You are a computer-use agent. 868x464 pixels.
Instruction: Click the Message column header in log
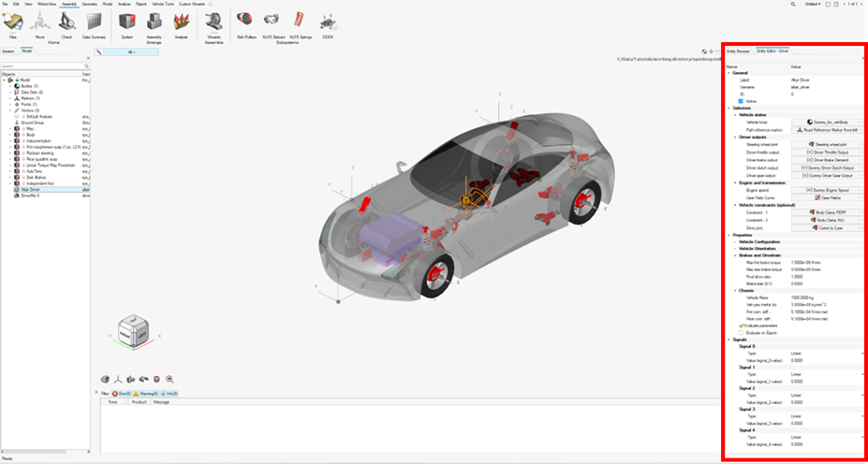tap(161, 402)
